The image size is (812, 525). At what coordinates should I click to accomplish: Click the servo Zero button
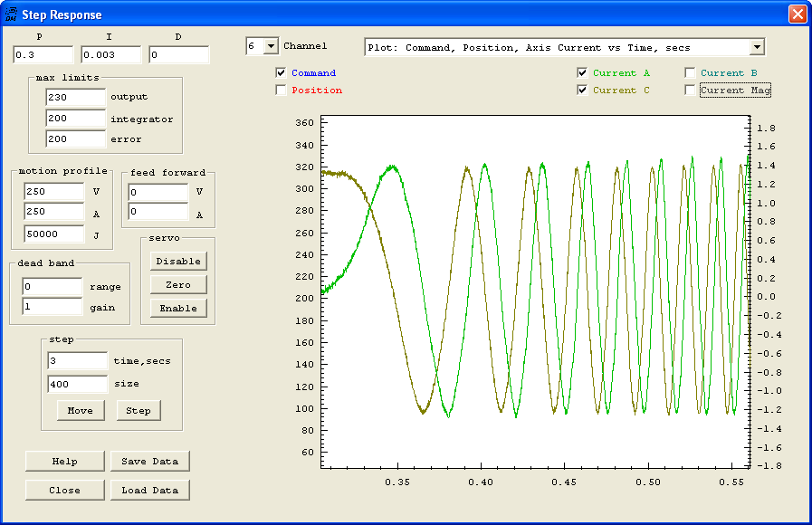tap(178, 284)
